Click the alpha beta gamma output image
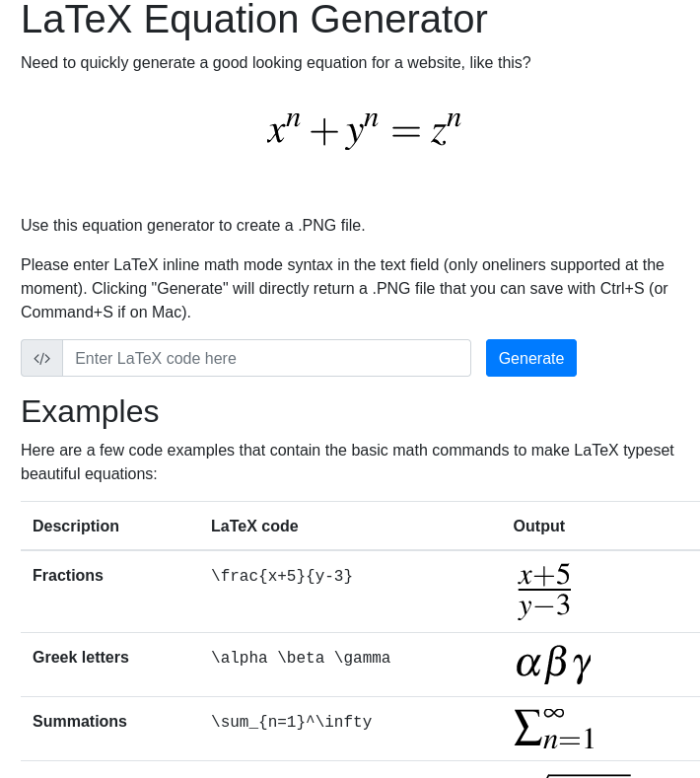 click(x=553, y=664)
